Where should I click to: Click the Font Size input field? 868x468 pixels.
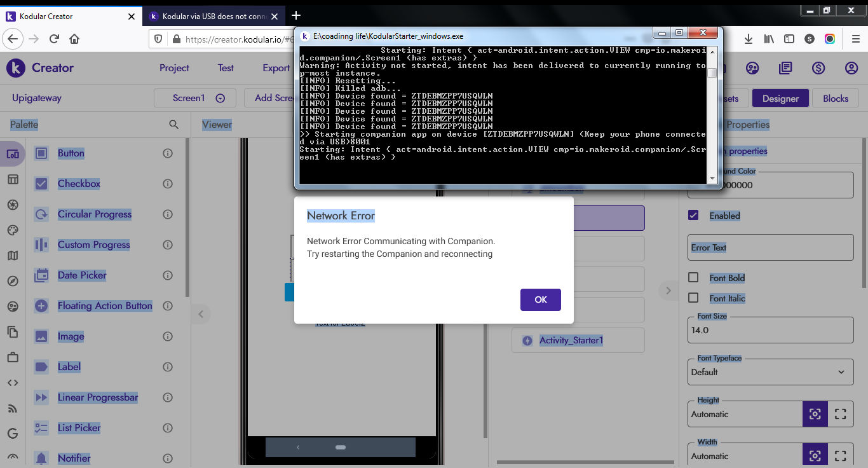(770, 330)
